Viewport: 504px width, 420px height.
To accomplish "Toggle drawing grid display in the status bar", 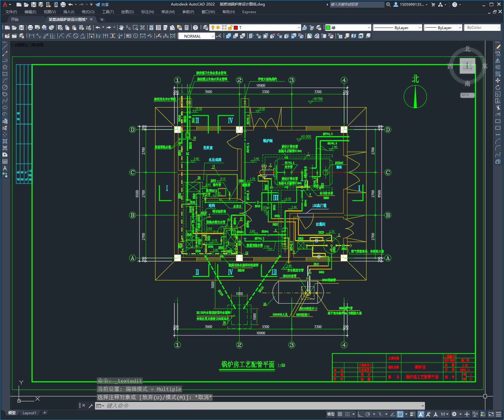I will pyautogui.click(x=340, y=414).
